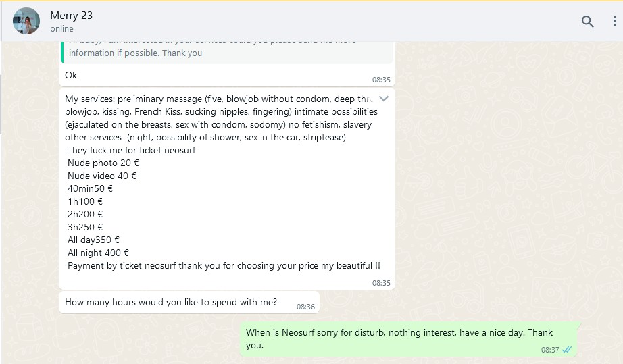Click the online status text
Image resolution: width=623 pixels, height=364 pixels.
[62, 29]
